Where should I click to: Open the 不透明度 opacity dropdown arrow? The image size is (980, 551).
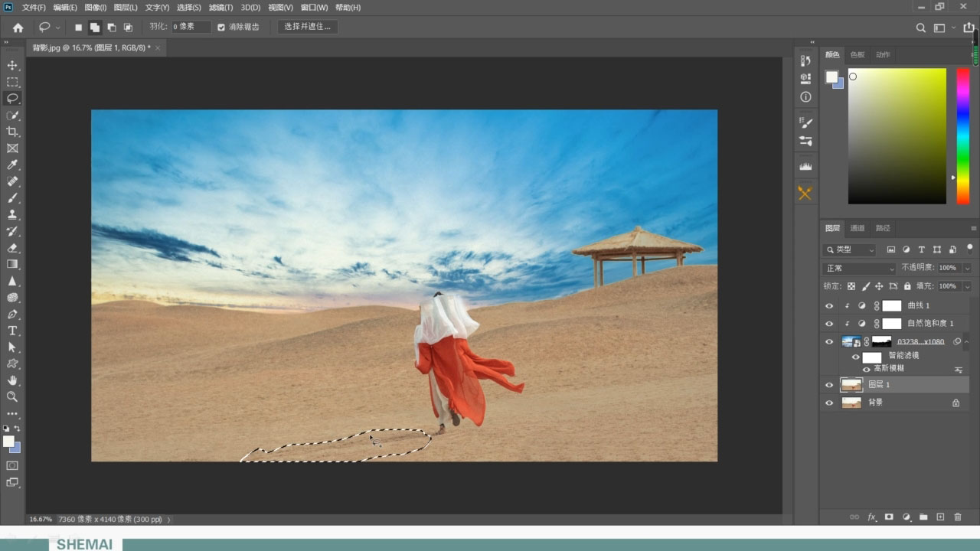coord(967,269)
